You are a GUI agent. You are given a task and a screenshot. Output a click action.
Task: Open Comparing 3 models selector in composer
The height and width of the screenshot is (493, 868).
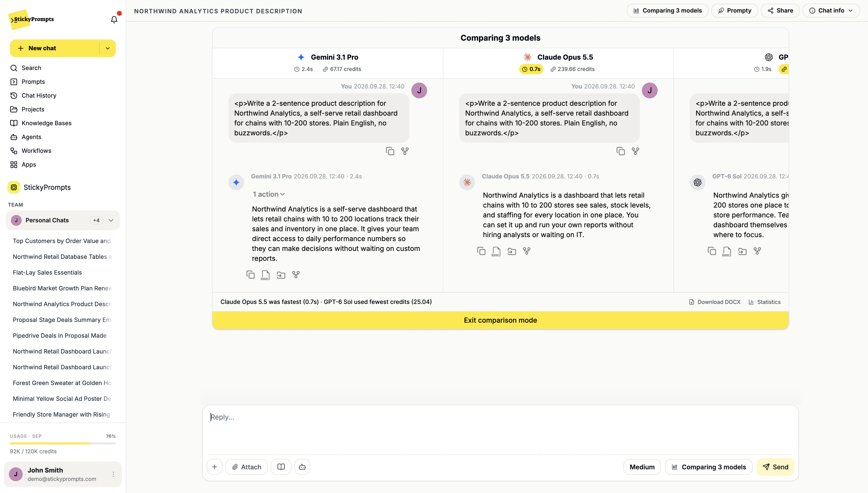tap(709, 467)
